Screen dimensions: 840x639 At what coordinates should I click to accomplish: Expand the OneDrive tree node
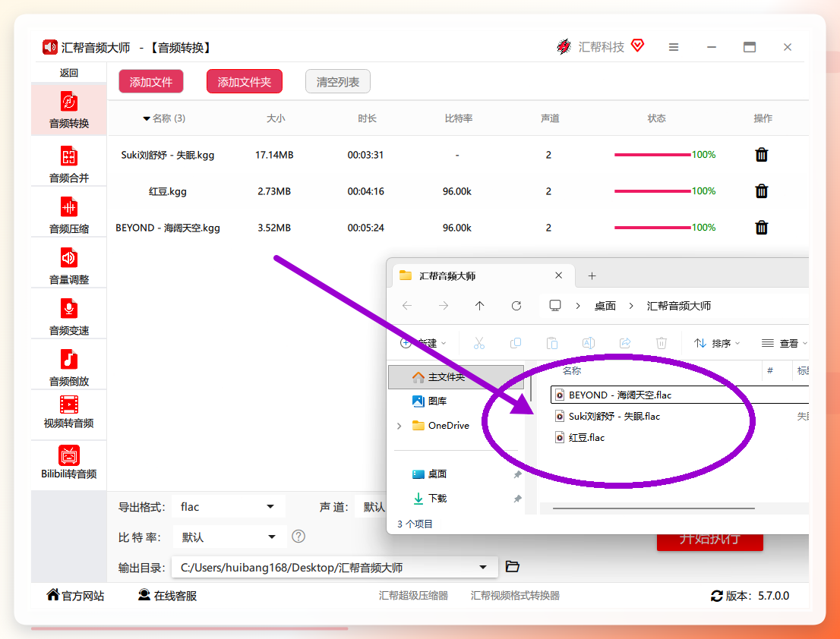399,426
